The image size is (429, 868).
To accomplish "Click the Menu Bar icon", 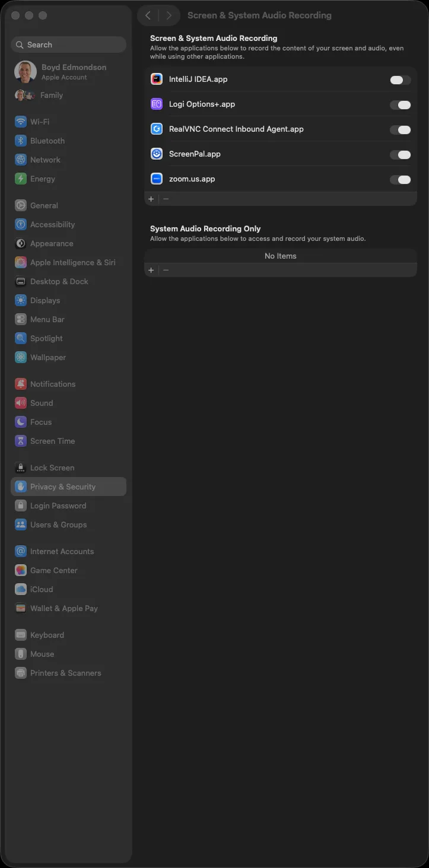I will pos(21,319).
